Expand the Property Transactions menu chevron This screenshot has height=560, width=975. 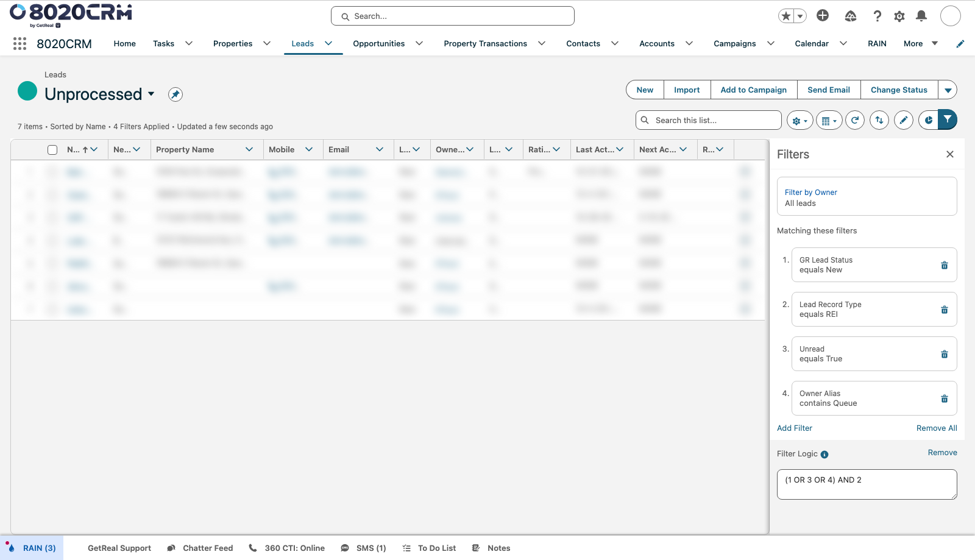pyautogui.click(x=542, y=43)
